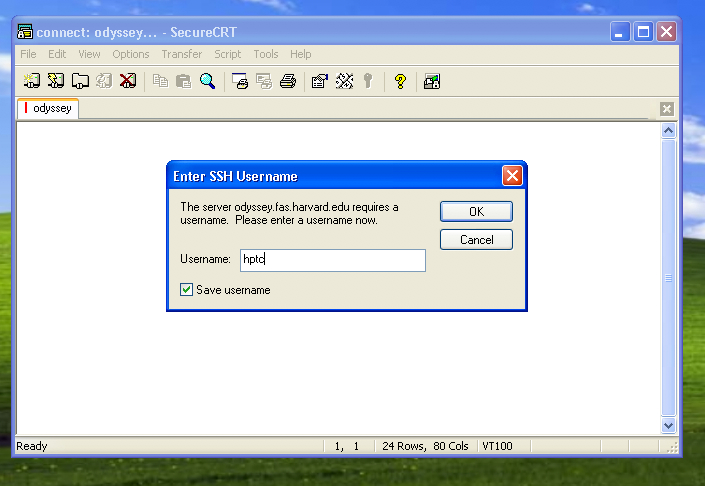The height and width of the screenshot is (486, 705).
Task: Open Find with the magnifier icon
Action: pos(207,81)
